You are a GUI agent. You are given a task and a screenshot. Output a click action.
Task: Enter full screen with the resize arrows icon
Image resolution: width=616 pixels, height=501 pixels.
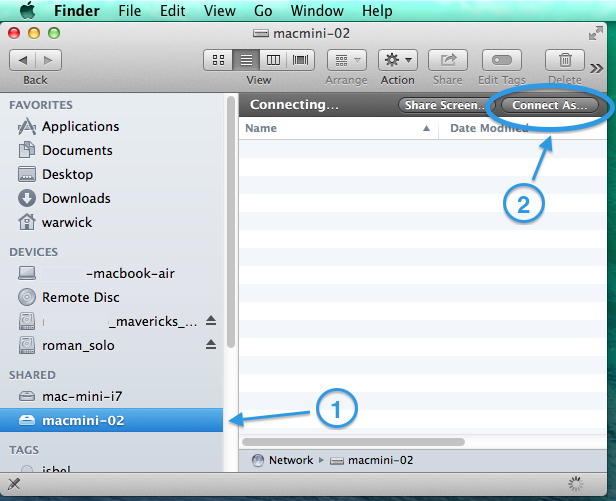pyautogui.click(x=596, y=33)
